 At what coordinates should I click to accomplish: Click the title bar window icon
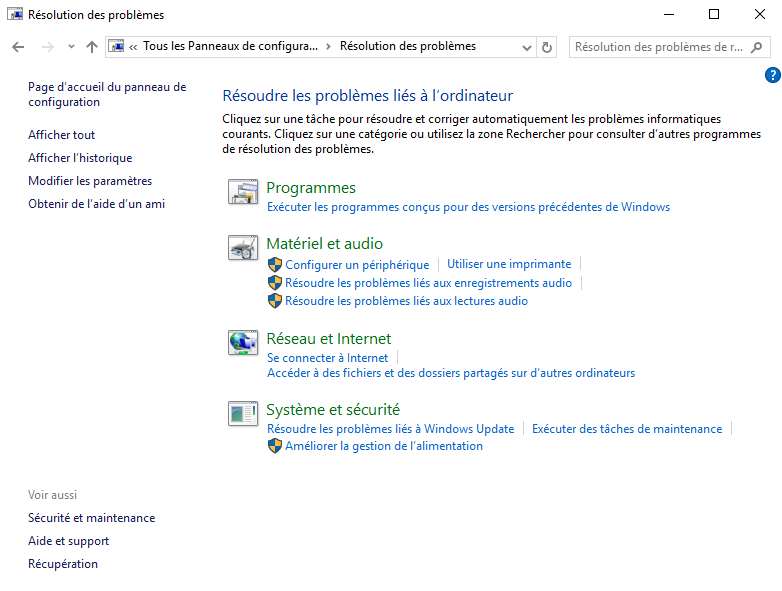coord(15,14)
